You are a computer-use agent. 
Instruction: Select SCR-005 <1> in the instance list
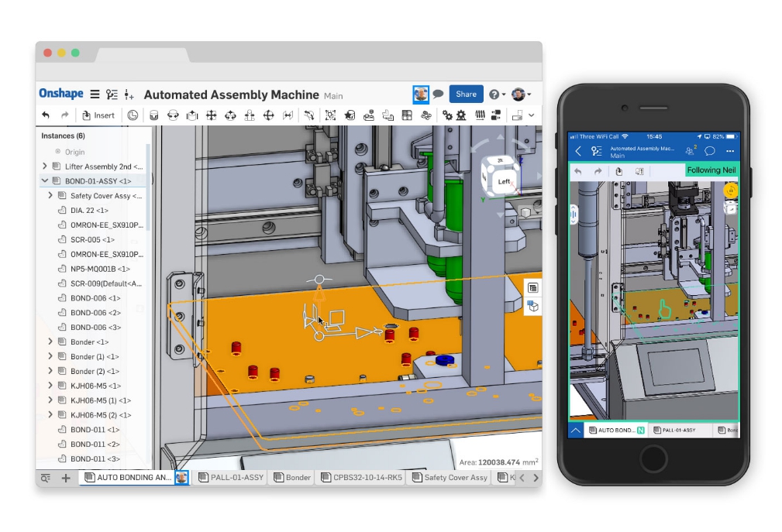[92, 239]
